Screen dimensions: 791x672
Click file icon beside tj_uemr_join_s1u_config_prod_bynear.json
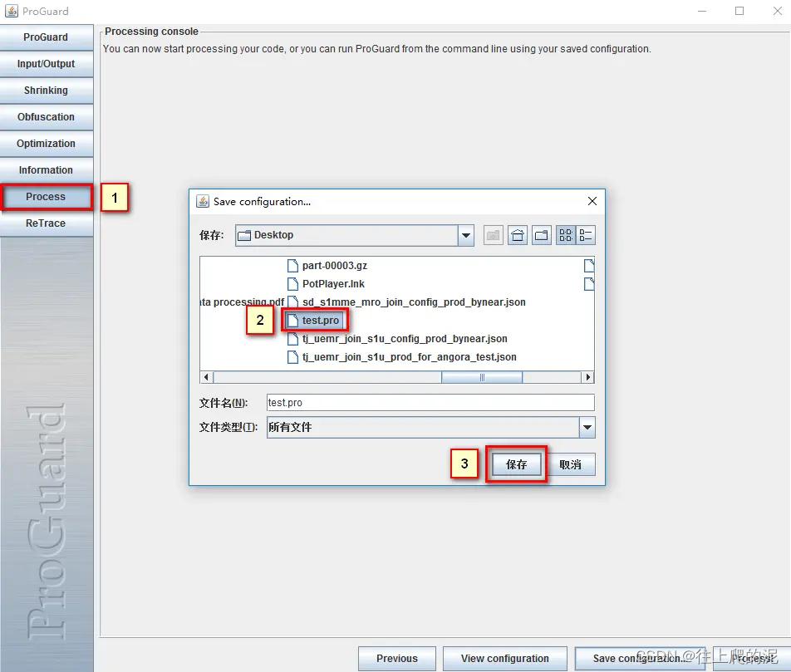(x=292, y=339)
